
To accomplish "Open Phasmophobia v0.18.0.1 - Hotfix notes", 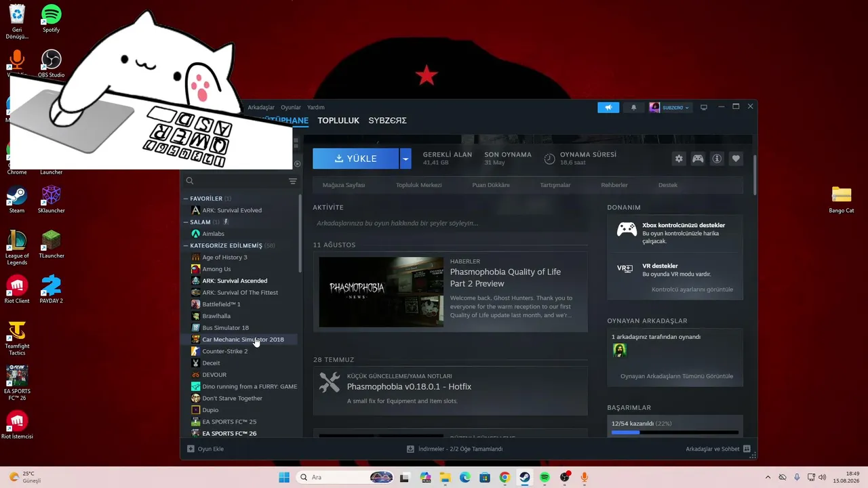I will [x=409, y=387].
